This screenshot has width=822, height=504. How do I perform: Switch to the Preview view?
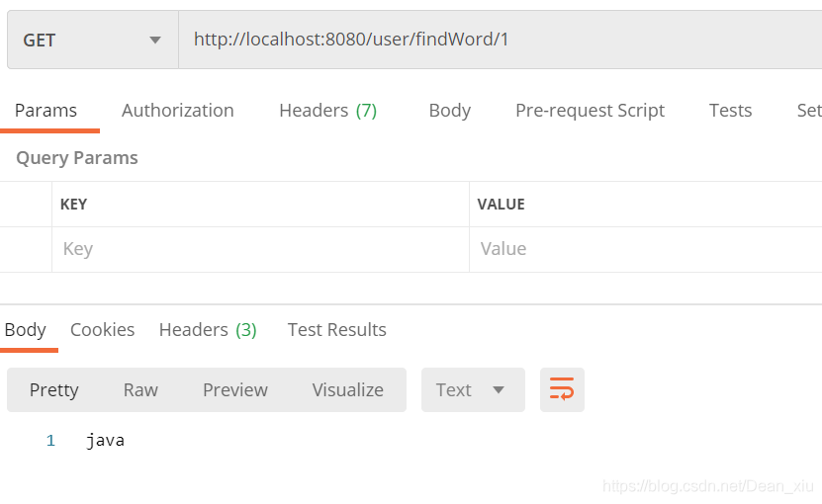[x=235, y=389]
